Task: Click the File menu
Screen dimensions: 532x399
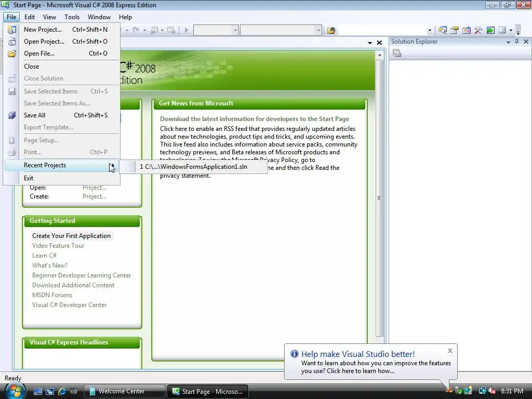Action: [11, 17]
